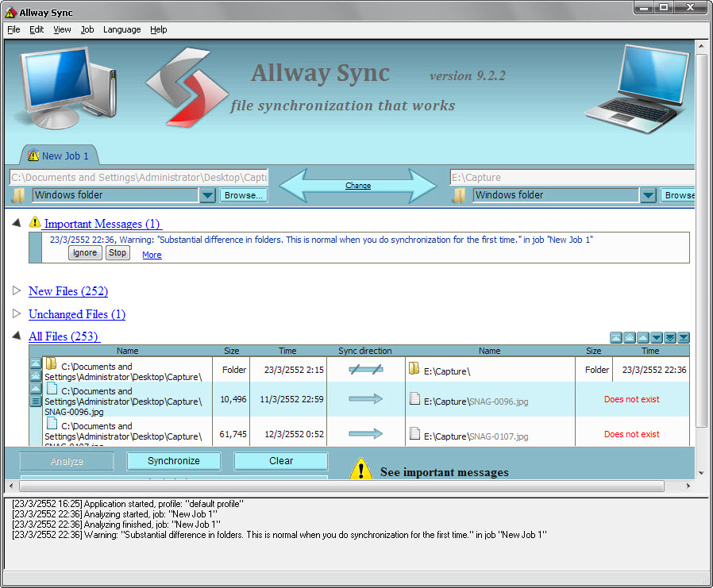Select the New Job 1 tab
The height and width of the screenshot is (588, 713).
click(58, 156)
